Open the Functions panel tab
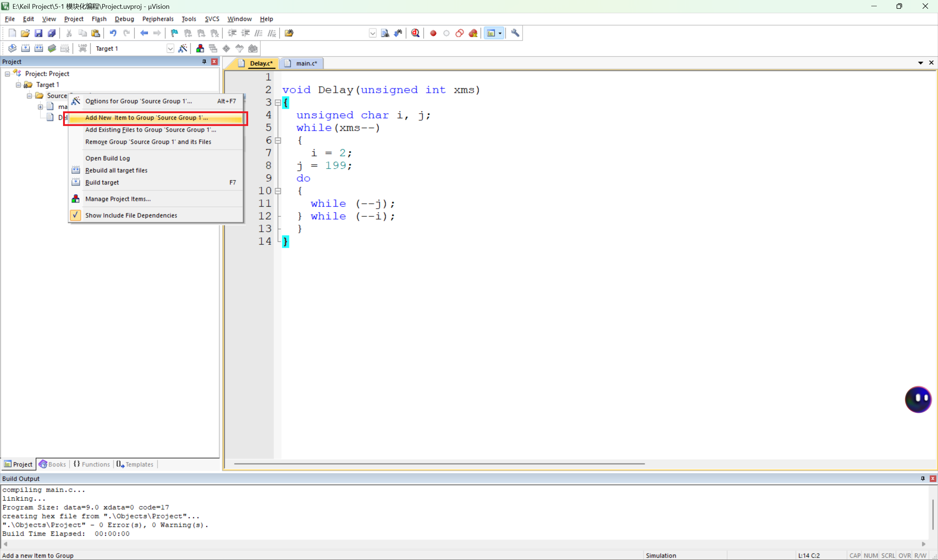Viewport: 938px width, 560px height. point(92,464)
